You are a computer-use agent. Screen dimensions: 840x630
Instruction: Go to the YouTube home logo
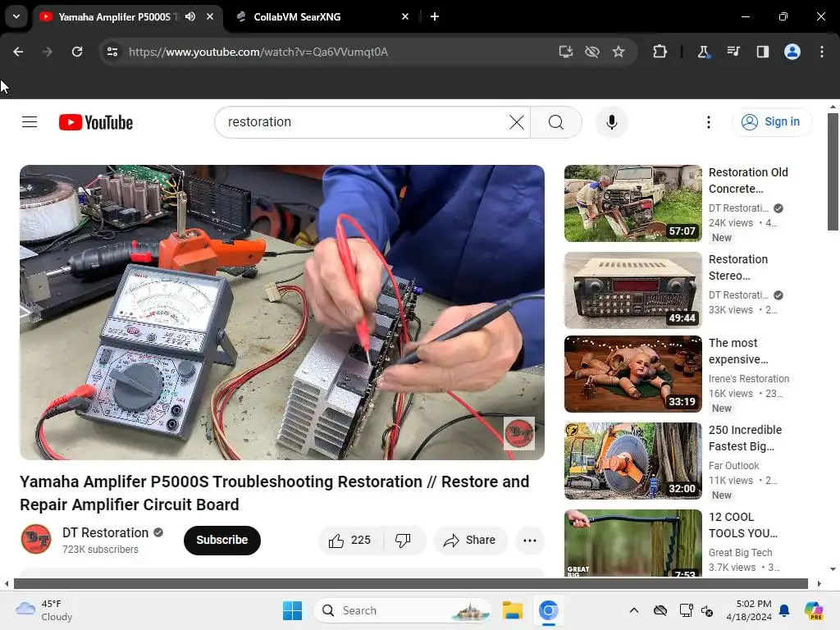coord(96,122)
